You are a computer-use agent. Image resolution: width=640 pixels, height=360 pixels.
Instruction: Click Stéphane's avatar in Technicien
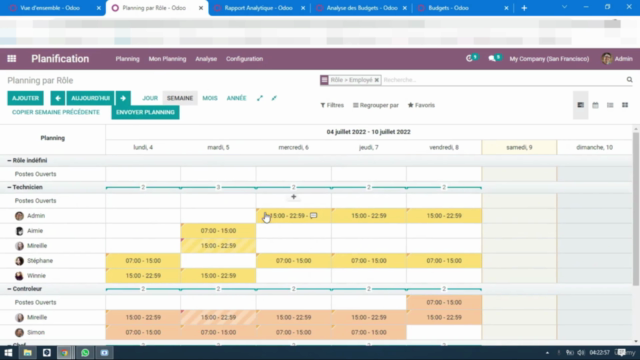point(19,261)
